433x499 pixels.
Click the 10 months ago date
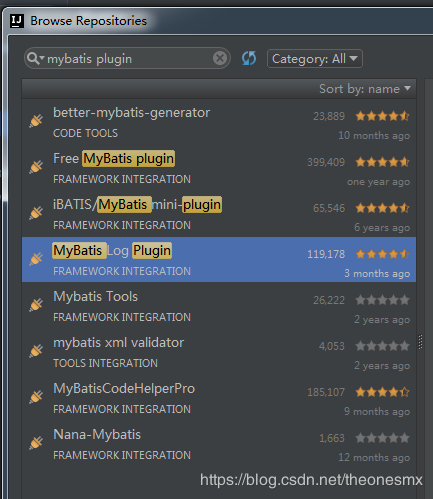tap(374, 136)
